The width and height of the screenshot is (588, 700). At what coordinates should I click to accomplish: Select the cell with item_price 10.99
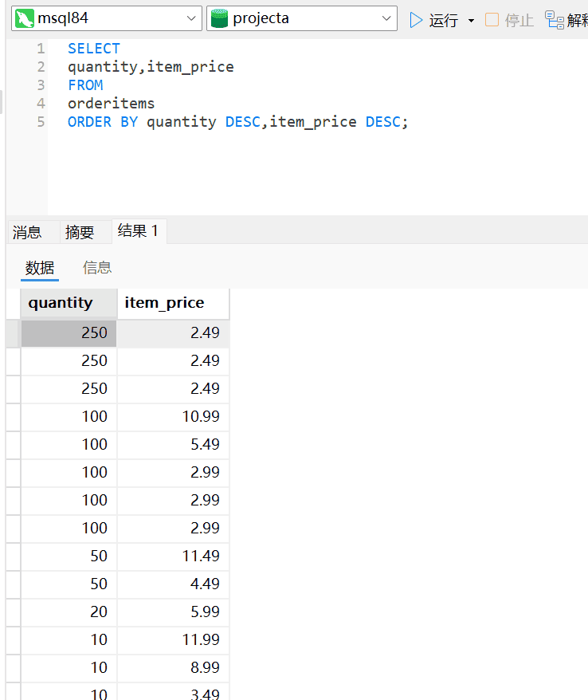coord(174,416)
